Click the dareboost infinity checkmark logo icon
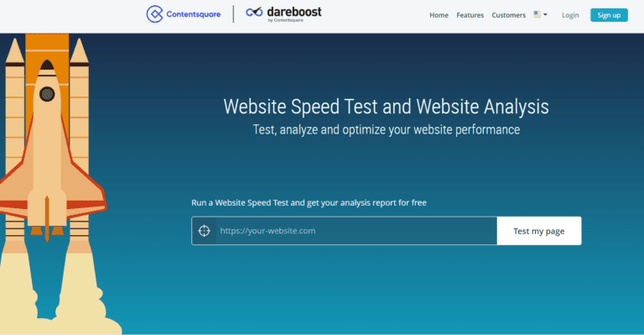 click(x=254, y=12)
